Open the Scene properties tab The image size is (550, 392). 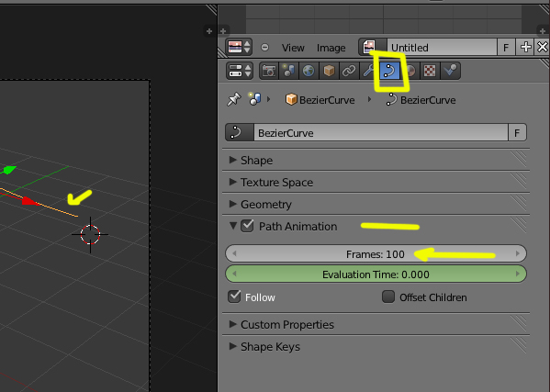(288, 71)
